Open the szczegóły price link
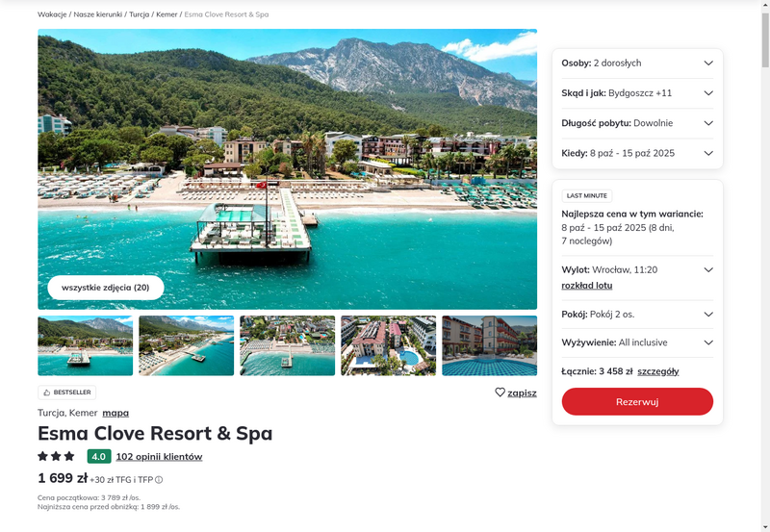770x532 pixels. coord(658,371)
